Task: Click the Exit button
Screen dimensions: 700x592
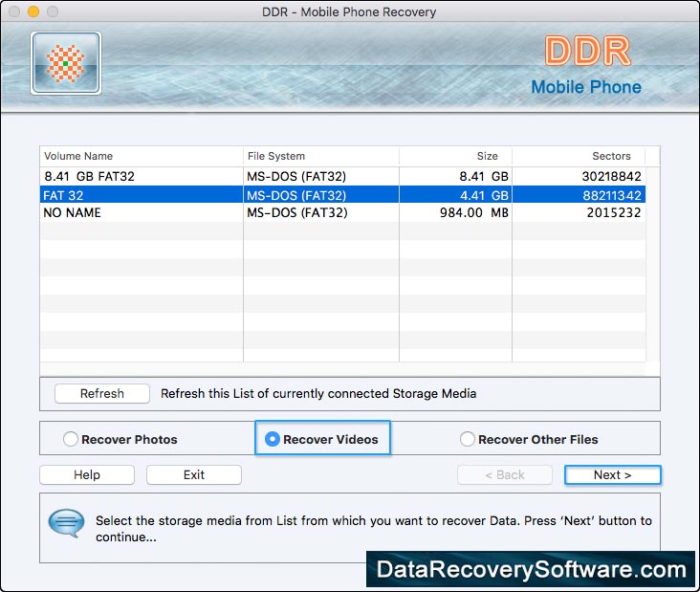Action: pyautogui.click(x=194, y=474)
